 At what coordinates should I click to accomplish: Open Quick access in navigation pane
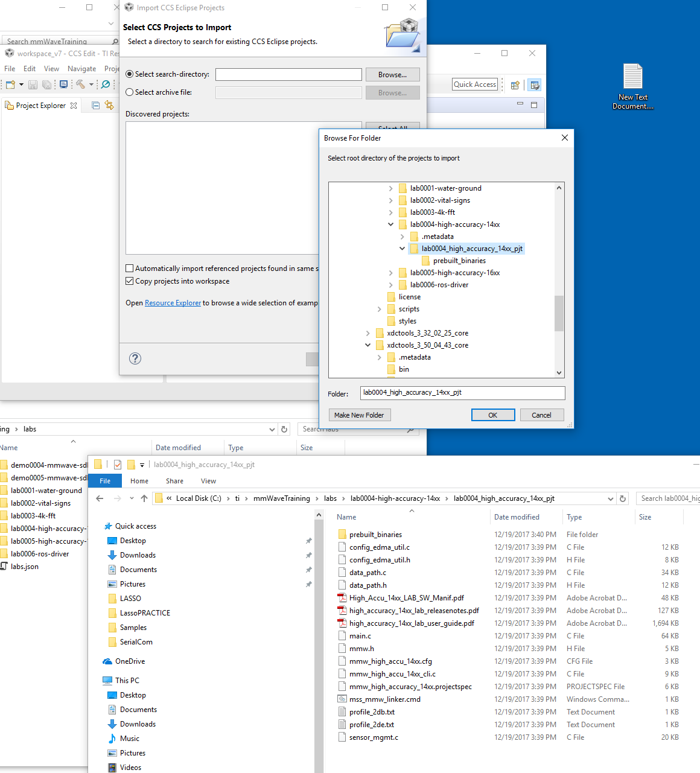(x=135, y=526)
